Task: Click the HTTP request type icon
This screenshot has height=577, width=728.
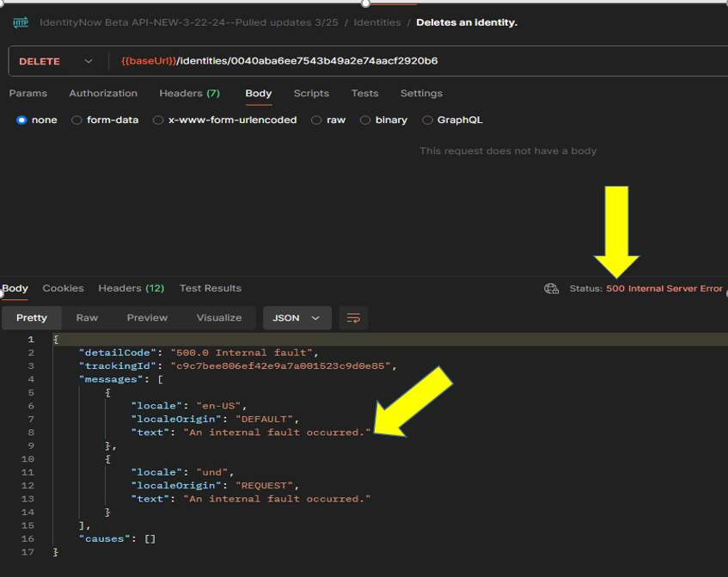Action: 21,22
